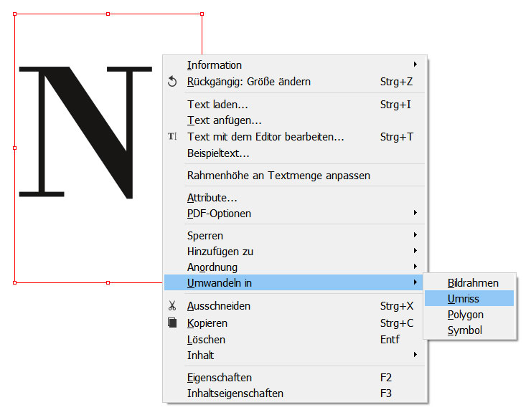The width and height of the screenshot is (531, 420).
Task: Select Symbol from the submenu
Action: pyautogui.click(x=464, y=330)
